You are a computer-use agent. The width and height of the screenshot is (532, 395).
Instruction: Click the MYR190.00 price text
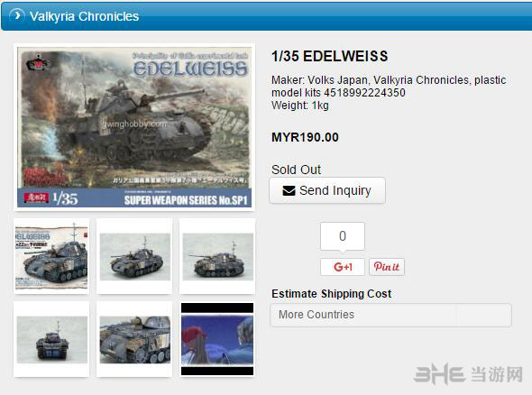[305, 137]
